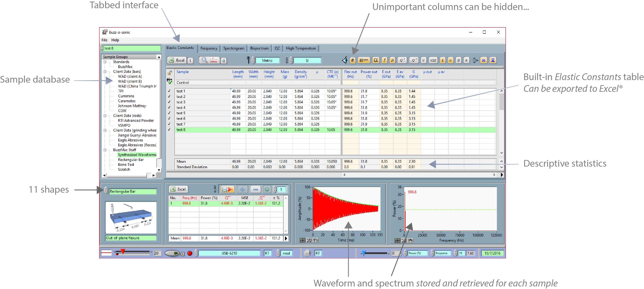Screen dimensions: 644x289
Task: Open the SI modulus units selector
Action: click(x=307, y=61)
